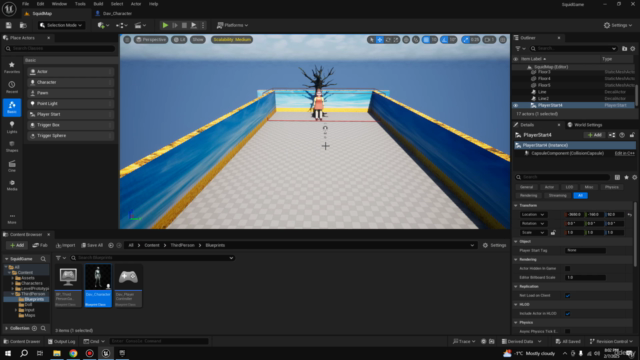The image size is (640, 360).
Task: Toggle Include Actor in HLOD checkbox
Action: point(567,313)
